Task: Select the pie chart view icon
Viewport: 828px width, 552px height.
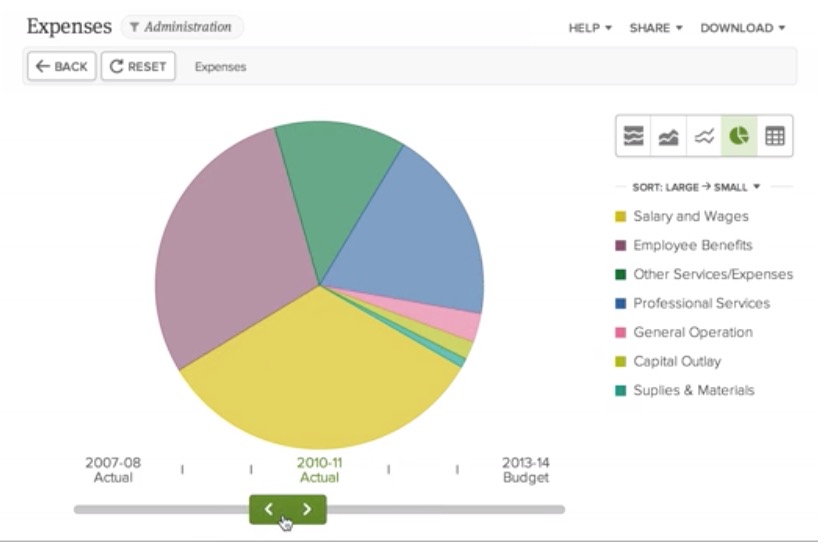Action: pos(739,136)
